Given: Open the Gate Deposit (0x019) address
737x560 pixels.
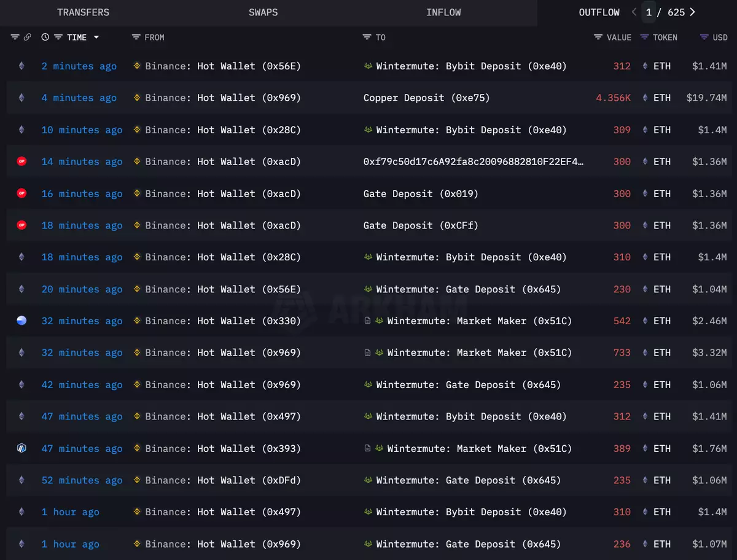Looking at the screenshot, I should click(x=421, y=194).
